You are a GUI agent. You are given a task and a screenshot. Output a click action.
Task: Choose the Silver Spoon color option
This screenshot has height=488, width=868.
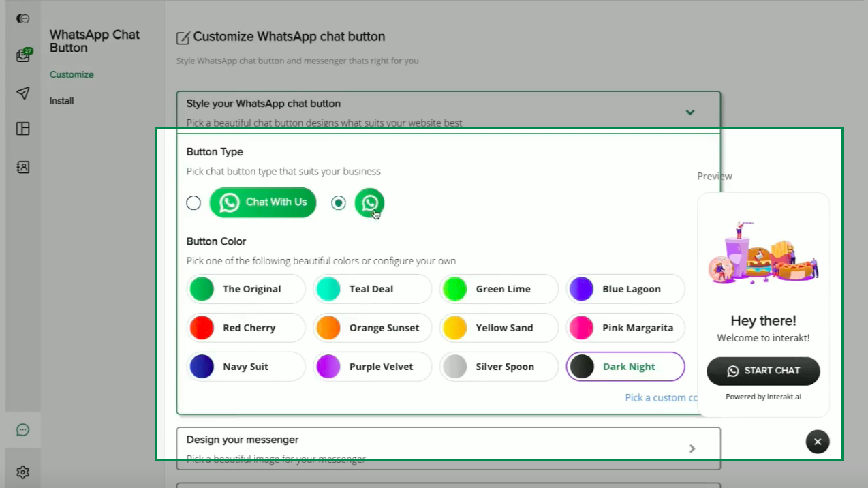tap(499, 367)
